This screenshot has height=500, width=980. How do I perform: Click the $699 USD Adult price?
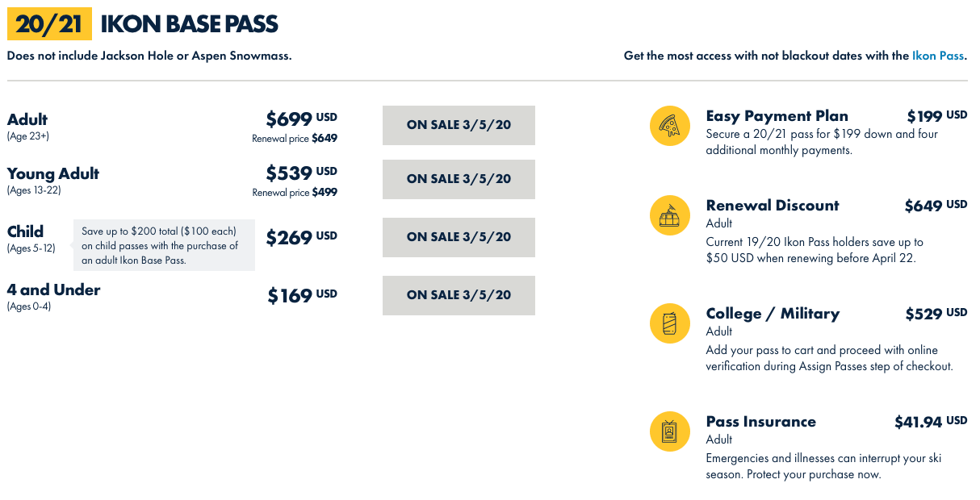click(301, 119)
